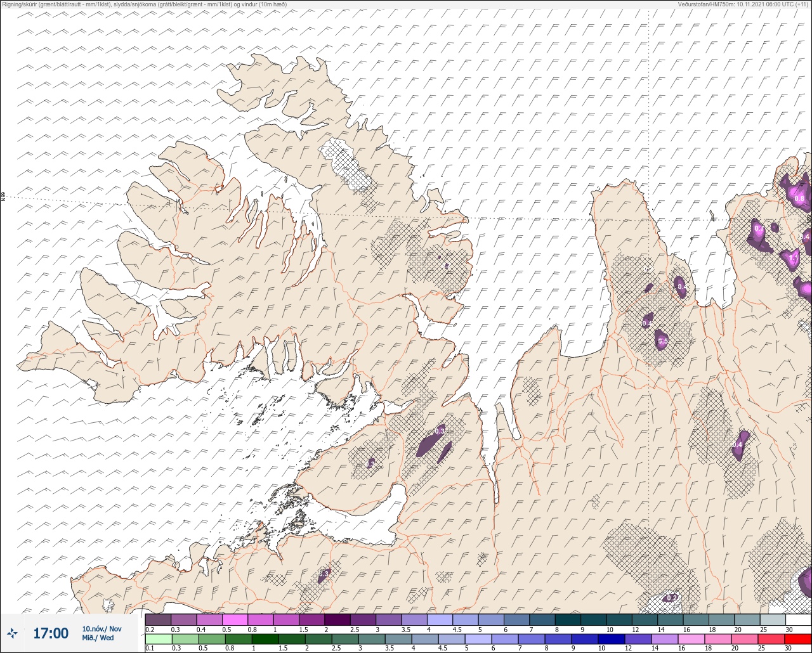This screenshot has height=653, width=812.
Task: Pick the darkest purple snow swatch from 2 to 2.5
Action: pos(337,619)
